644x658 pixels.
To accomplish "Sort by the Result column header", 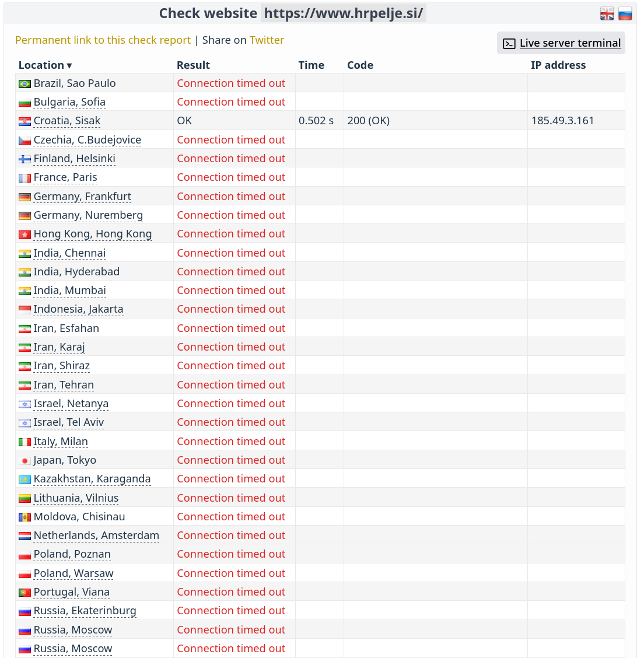I will click(x=193, y=65).
